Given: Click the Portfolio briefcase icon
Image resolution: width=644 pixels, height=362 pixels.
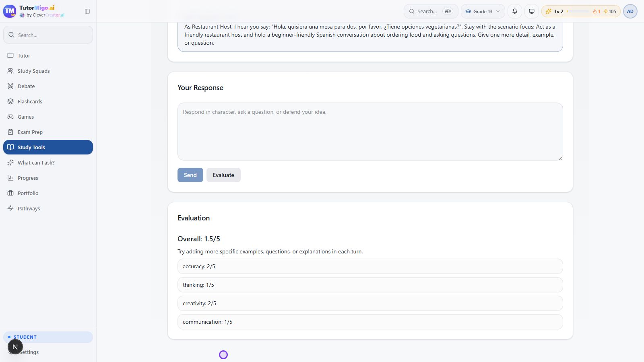Looking at the screenshot, I should 10,193.
